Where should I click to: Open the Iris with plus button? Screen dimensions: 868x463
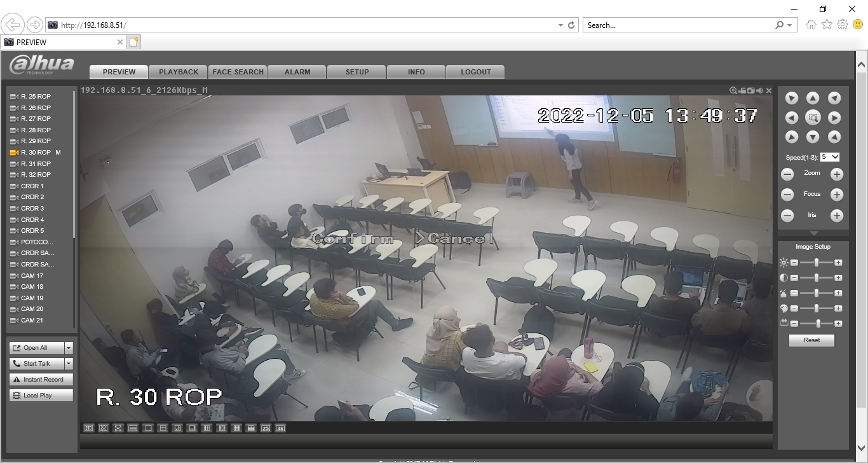click(837, 216)
